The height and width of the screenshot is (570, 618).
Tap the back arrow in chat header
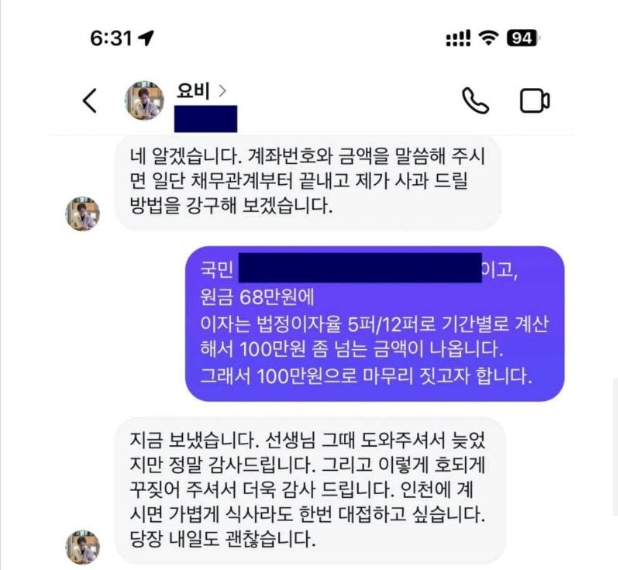point(89,101)
